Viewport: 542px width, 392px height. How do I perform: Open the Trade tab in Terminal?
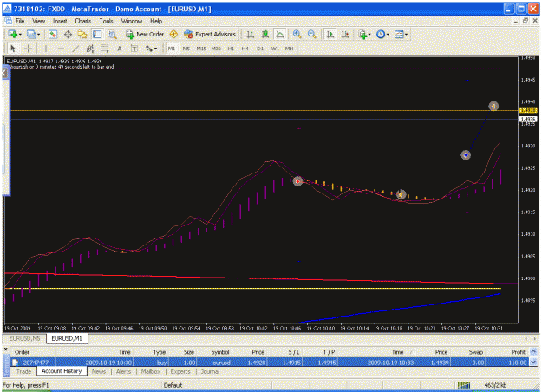[24, 371]
